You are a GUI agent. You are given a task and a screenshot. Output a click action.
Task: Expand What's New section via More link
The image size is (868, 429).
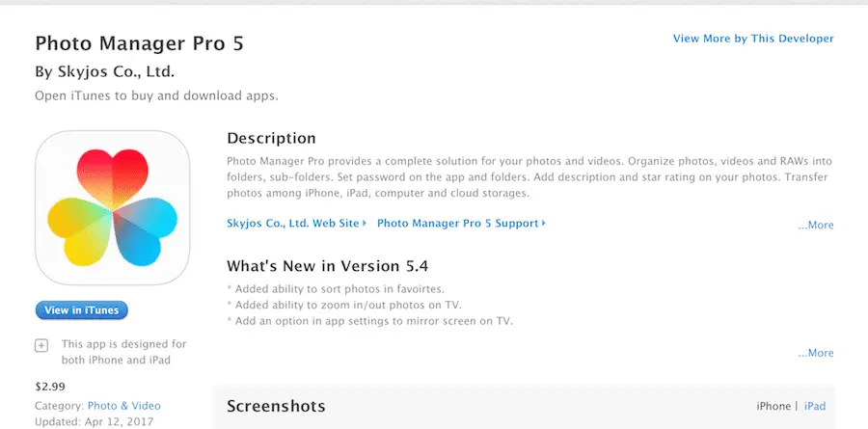[815, 354]
